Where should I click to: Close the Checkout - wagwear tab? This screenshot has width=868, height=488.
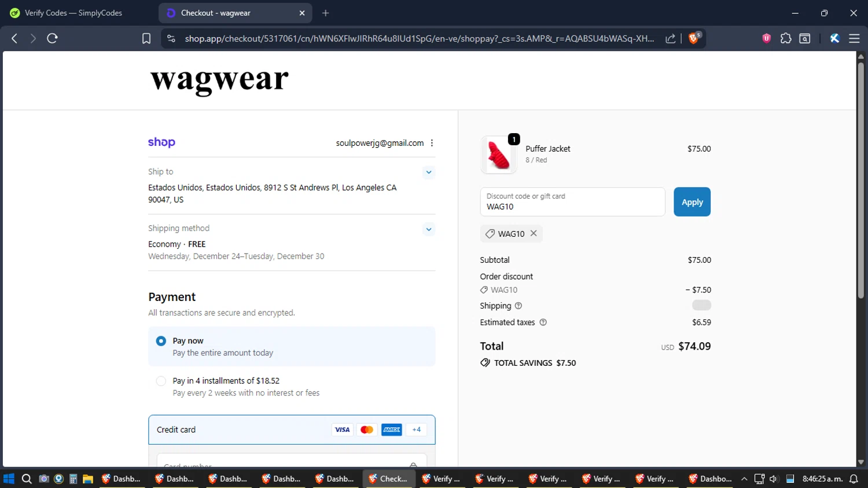302,13
